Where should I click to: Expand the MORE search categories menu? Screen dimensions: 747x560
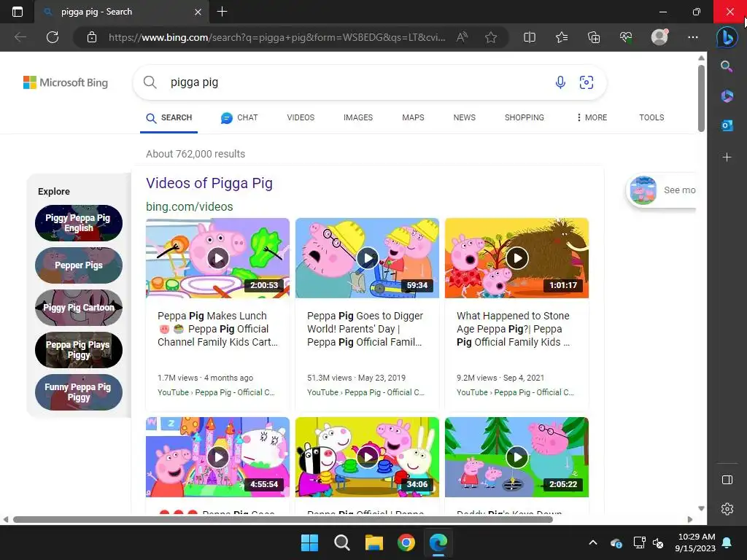pos(592,117)
